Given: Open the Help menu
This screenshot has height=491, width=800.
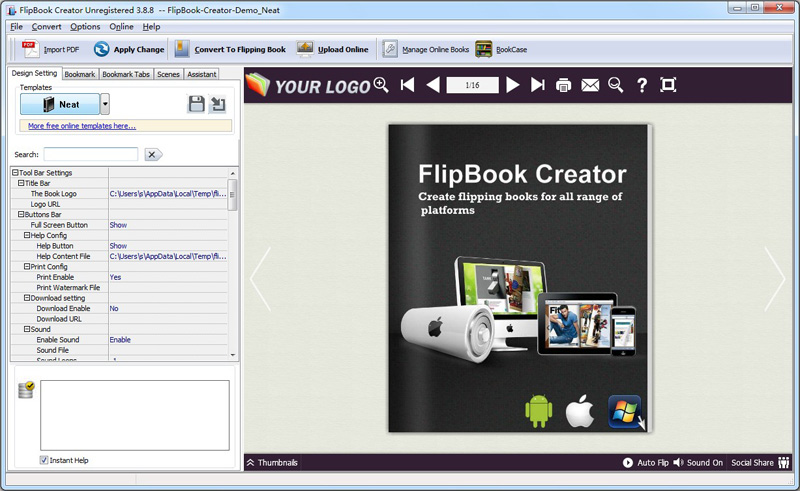Looking at the screenshot, I should [x=151, y=27].
